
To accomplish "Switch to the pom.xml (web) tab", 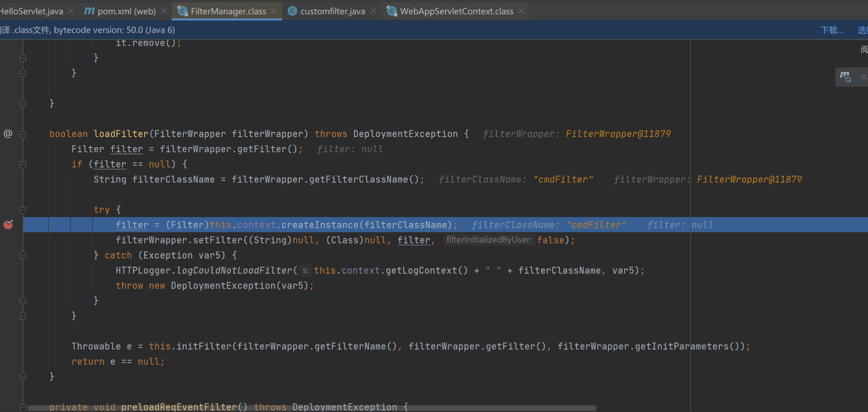I will pyautogui.click(x=126, y=11).
